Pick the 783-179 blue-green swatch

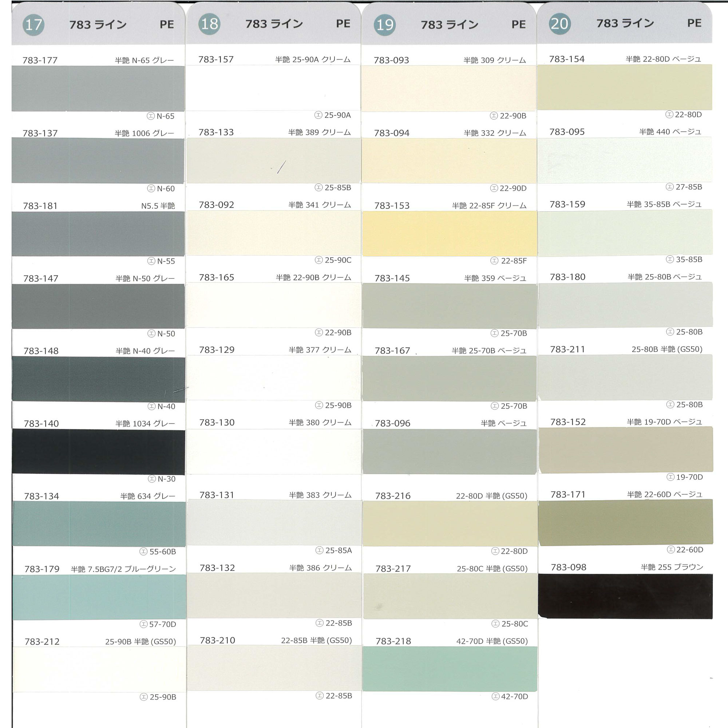point(99,597)
